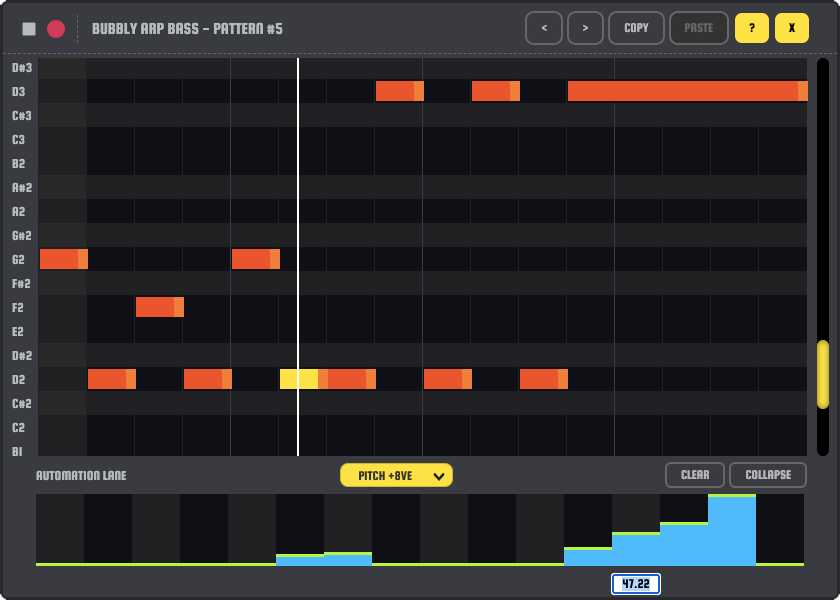
Task: Click the C3 piano key label
Action: tap(19, 139)
